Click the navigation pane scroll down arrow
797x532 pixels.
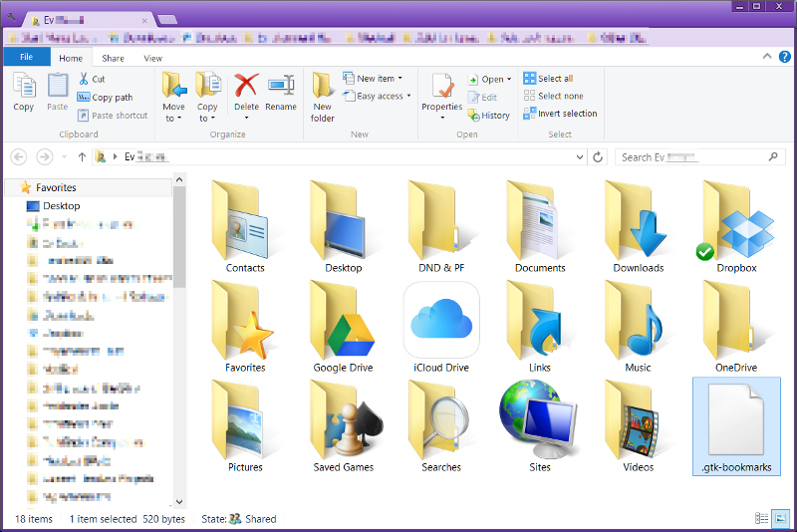pos(179,501)
